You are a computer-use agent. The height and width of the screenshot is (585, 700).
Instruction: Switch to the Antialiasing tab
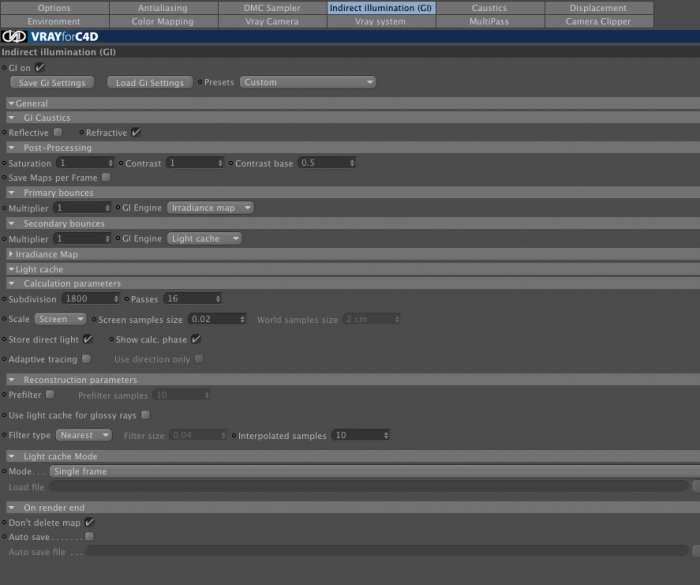coord(163,8)
